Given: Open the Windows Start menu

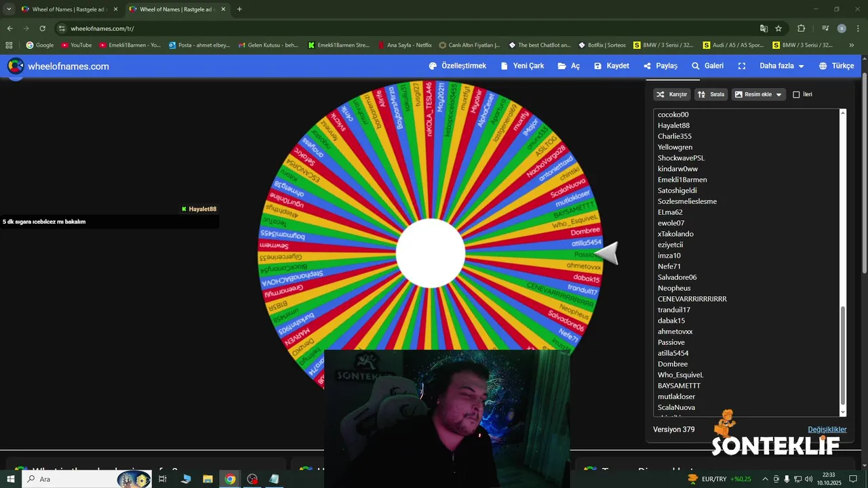Looking at the screenshot, I should [11, 479].
